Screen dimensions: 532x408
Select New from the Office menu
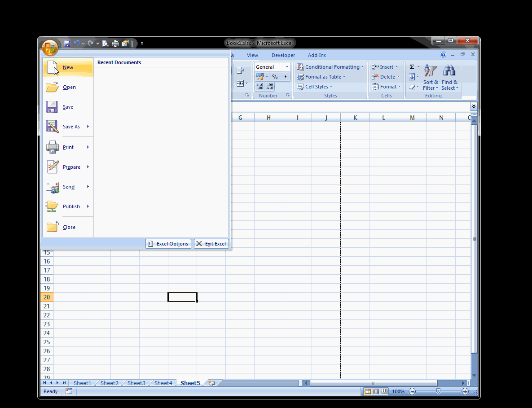67,67
